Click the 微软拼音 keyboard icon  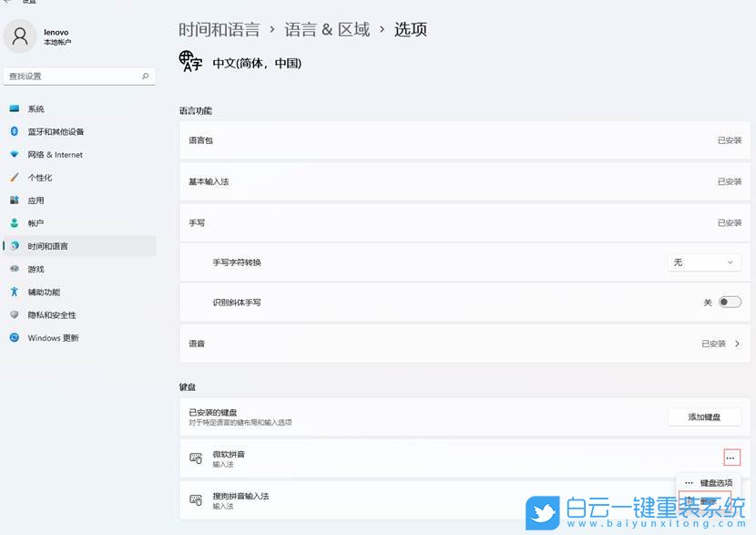[x=195, y=458]
